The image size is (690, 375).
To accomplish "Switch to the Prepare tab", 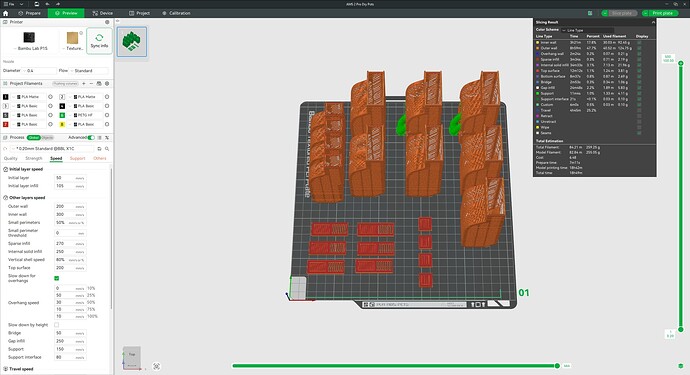I will [x=29, y=13].
